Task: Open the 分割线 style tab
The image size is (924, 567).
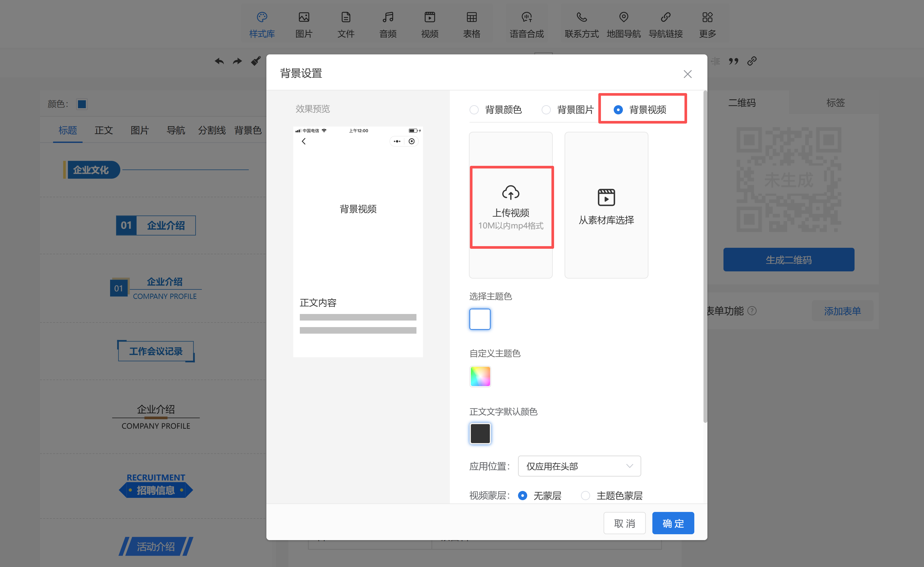Action: (212, 130)
